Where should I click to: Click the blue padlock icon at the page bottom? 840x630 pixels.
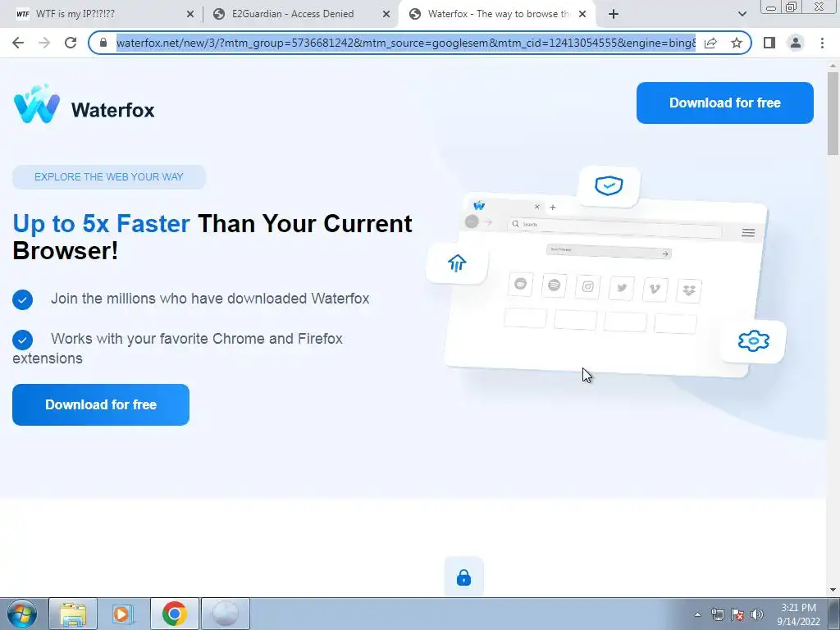[464, 577]
